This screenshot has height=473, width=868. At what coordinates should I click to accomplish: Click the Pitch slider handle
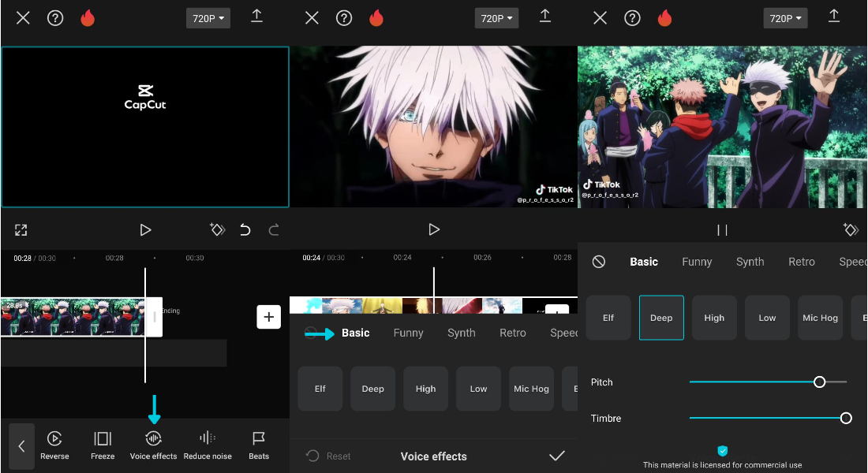tap(820, 382)
